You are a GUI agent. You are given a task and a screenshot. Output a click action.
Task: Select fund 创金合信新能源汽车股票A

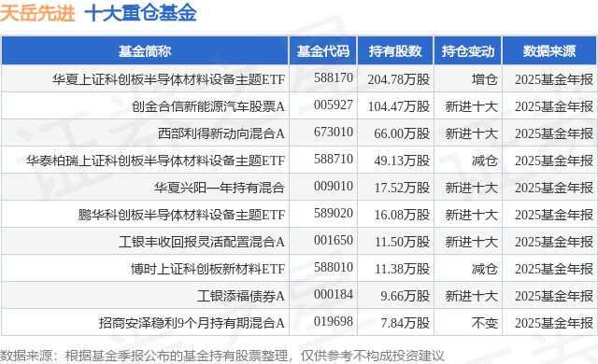[208, 106]
